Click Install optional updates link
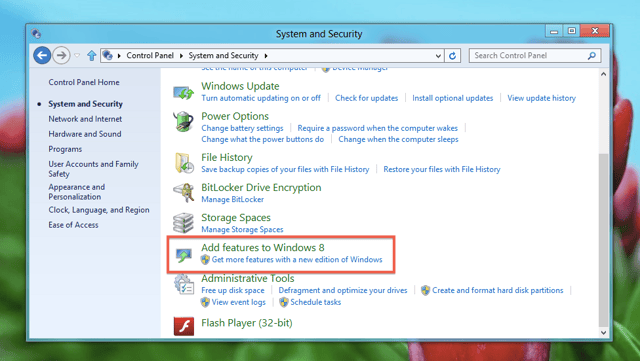Screen dimensions: 640x361 pyautogui.click(x=452, y=98)
